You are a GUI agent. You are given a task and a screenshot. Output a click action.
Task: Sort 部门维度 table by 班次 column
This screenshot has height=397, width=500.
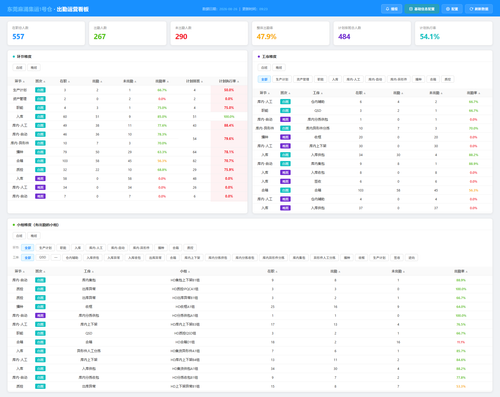click(40, 81)
